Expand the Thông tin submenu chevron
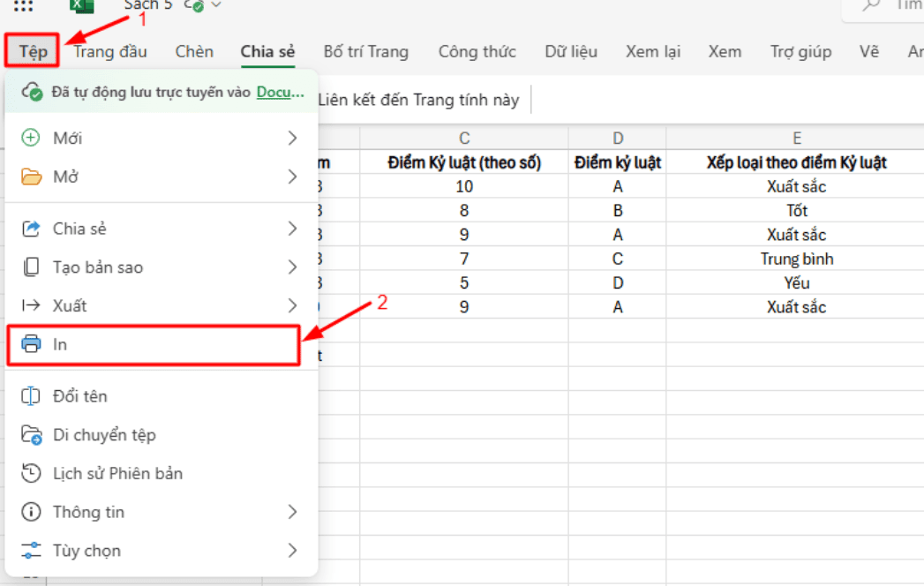The width and height of the screenshot is (924, 586). (292, 512)
